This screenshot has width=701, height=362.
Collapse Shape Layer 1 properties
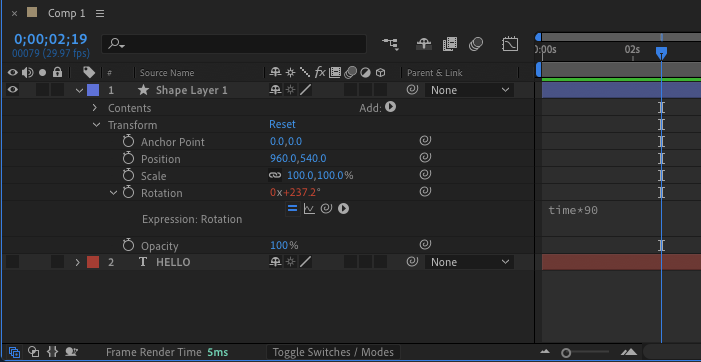(x=80, y=91)
